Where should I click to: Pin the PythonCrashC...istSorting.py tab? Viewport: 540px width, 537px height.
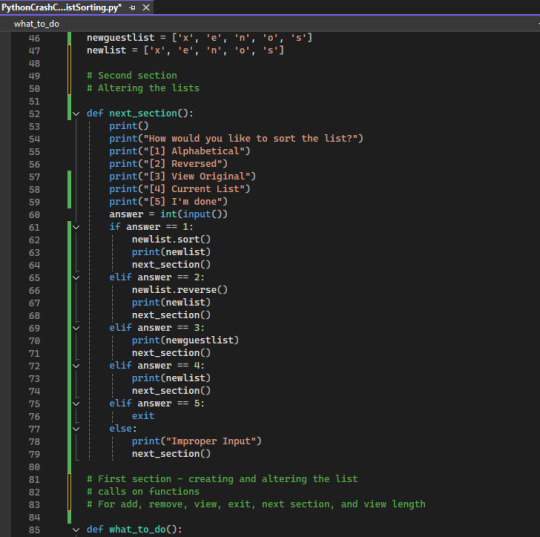(x=132, y=8)
